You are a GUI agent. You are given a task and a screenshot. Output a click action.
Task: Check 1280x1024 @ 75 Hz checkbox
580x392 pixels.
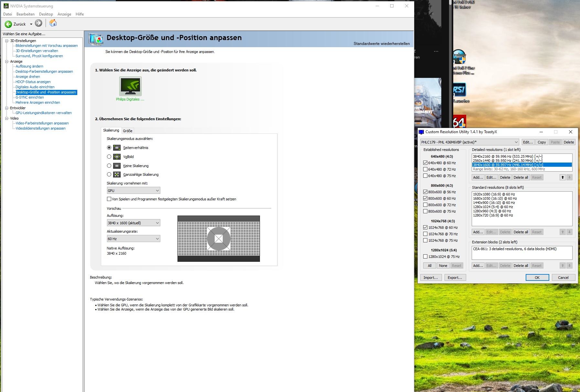(425, 257)
